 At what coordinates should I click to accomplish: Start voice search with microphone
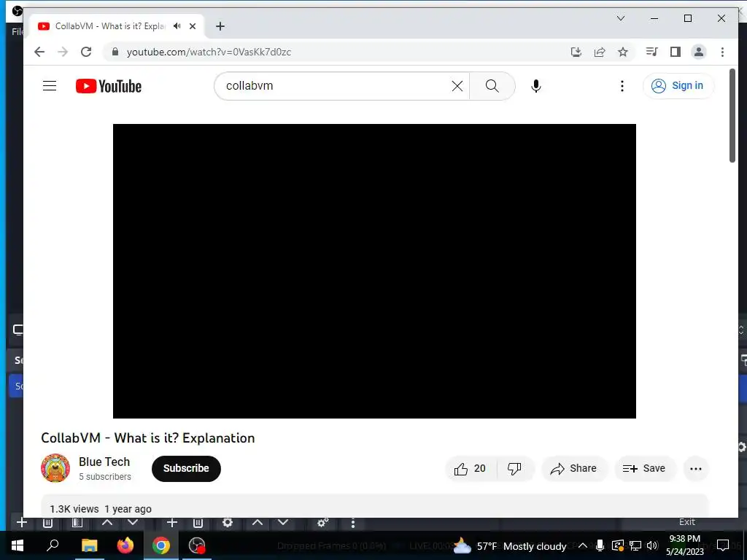536,86
